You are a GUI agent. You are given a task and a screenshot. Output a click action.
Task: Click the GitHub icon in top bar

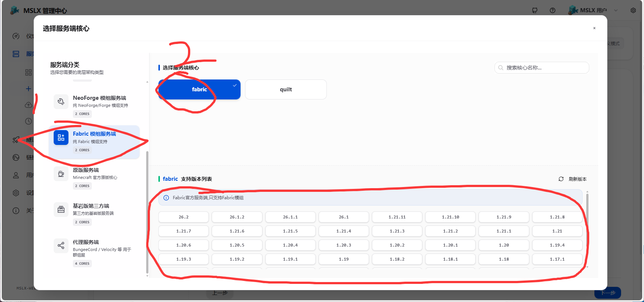[x=535, y=10]
